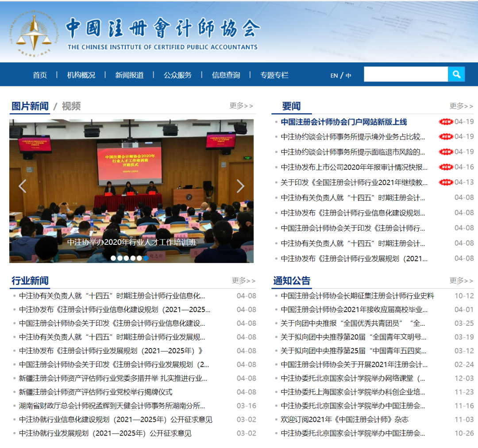Open 中注协就行业发展规划（2021—2025年）公开征求意见
The width and height of the screenshot is (478, 448).
(x=105, y=433)
